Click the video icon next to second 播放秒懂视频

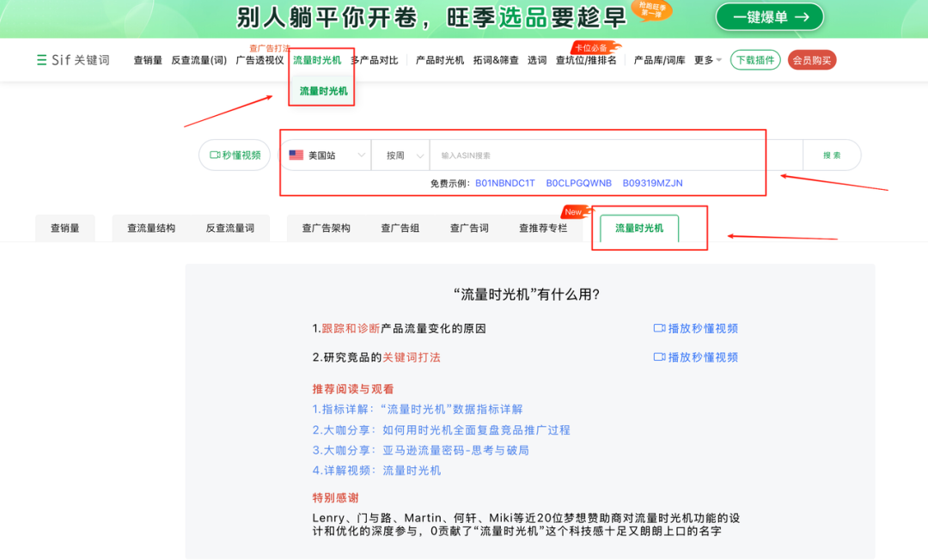(x=658, y=356)
